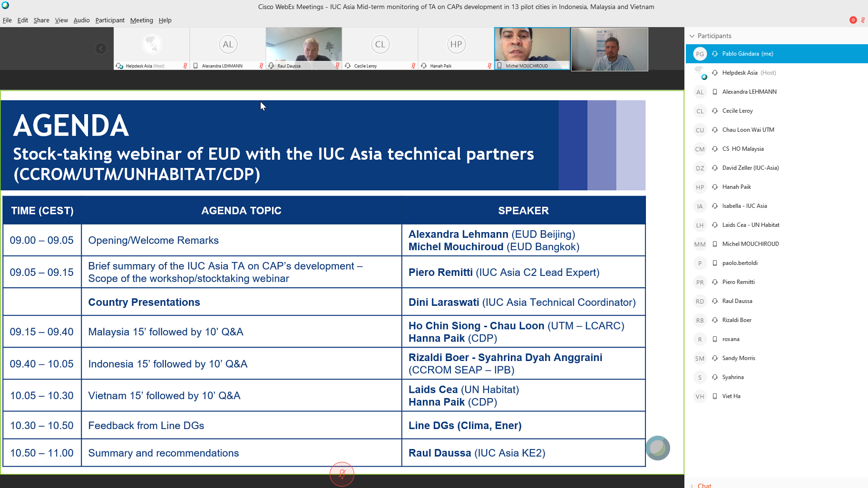
Task: Click headset icon beside Pablo Gándara
Action: 714,54
